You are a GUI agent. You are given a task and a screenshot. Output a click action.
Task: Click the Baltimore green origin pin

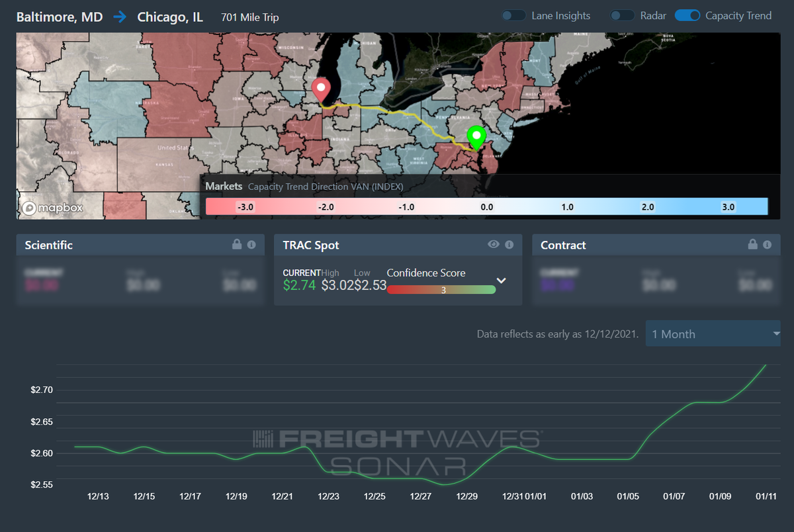tap(476, 139)
